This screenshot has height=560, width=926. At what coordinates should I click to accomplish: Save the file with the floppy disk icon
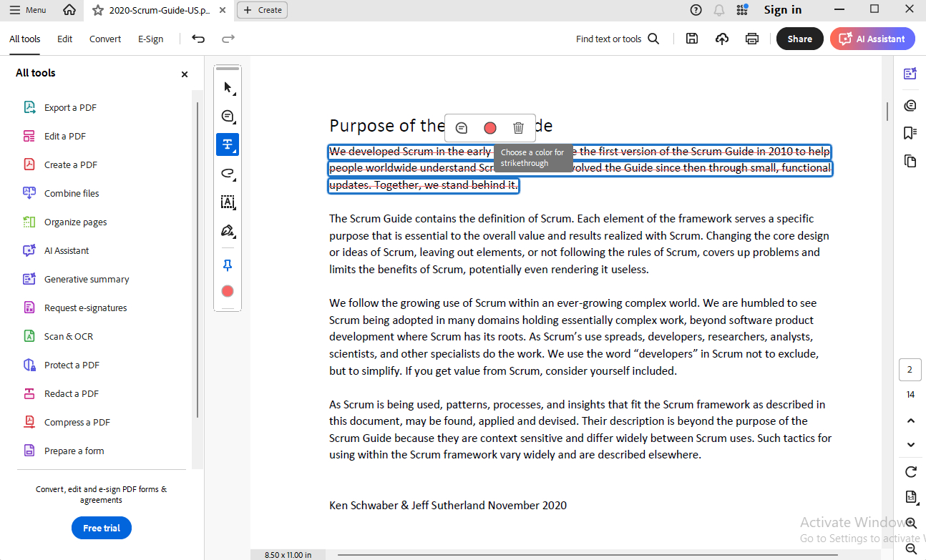pos(691,39)
